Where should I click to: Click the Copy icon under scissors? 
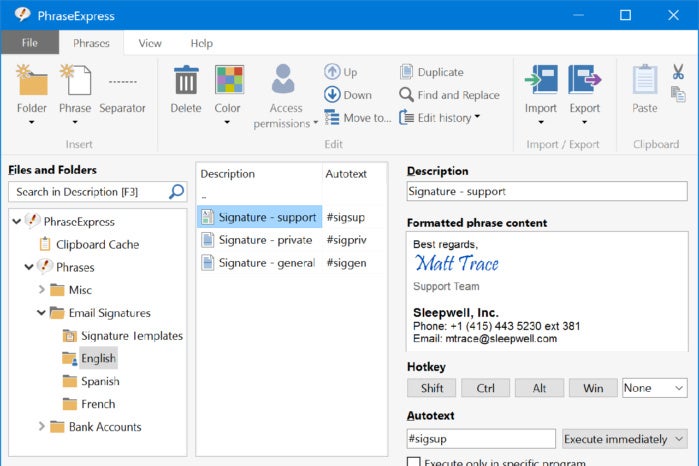pos(678,94)
